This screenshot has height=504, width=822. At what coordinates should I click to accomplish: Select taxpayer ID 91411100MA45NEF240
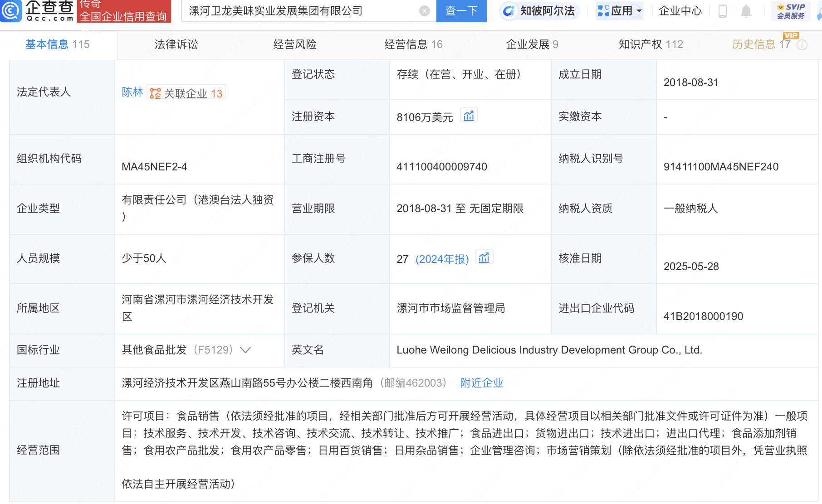tap(721, 167)
